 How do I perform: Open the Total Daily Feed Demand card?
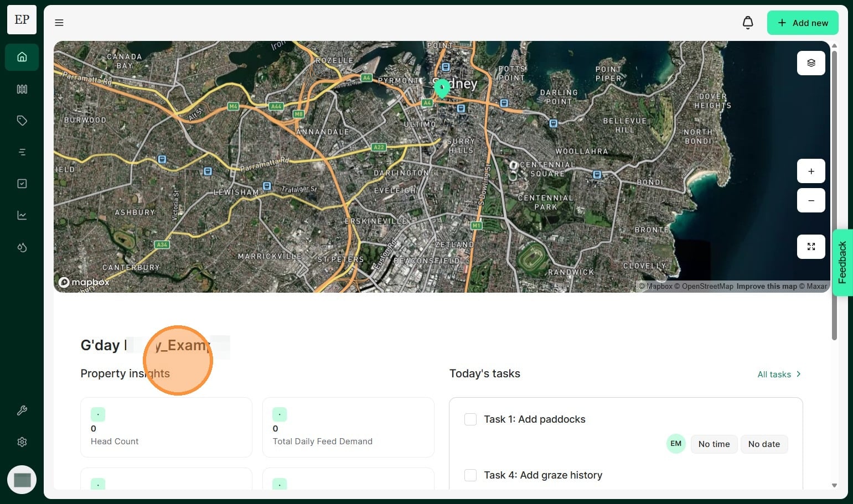point(348,427)
